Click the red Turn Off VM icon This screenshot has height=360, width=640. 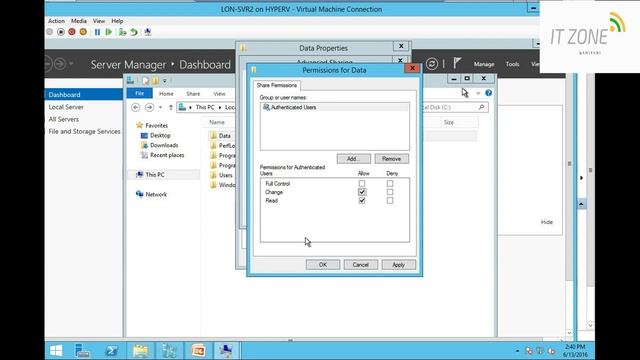(x=72, y=32)
